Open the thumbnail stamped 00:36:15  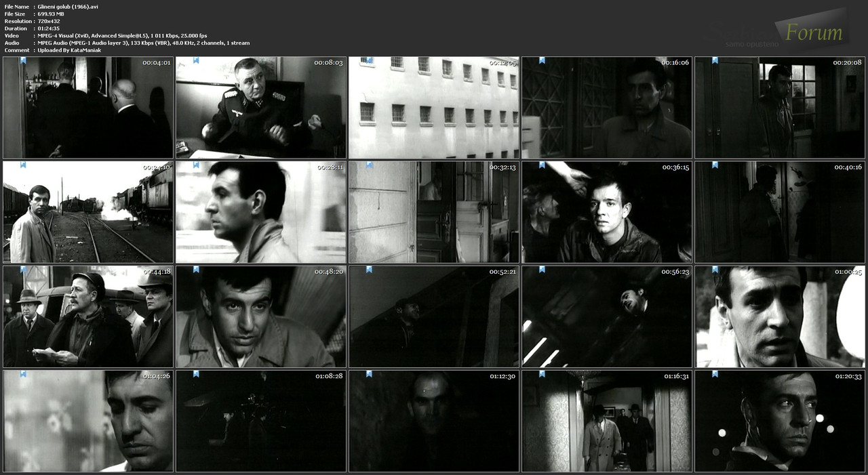click(607, 212)
